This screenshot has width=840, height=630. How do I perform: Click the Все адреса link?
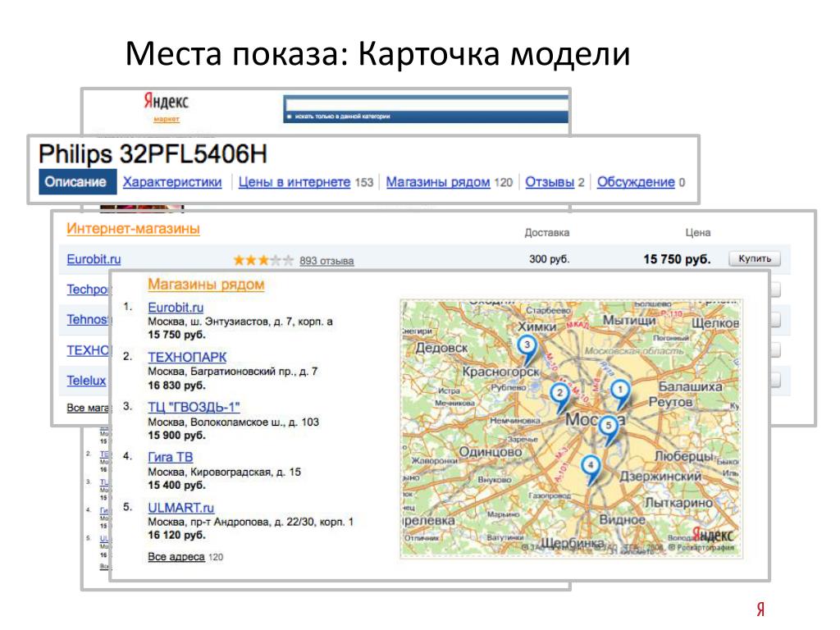click(176, 557)
